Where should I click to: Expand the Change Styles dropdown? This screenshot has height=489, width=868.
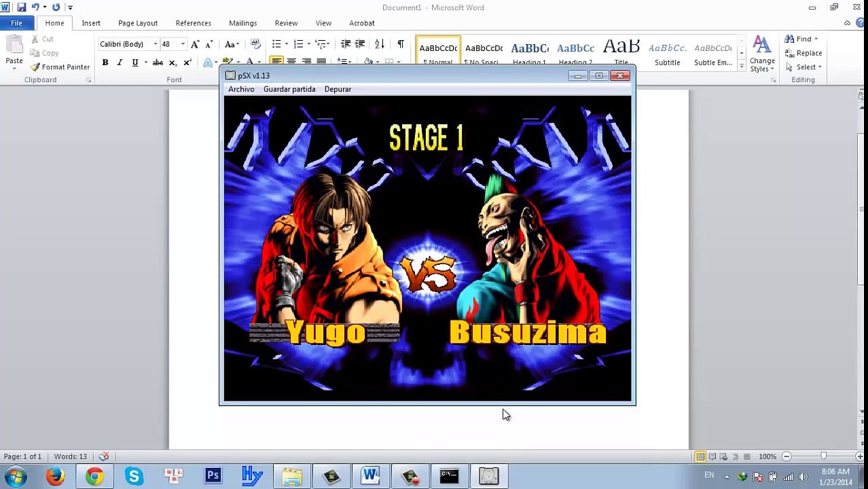pos(762,54)
